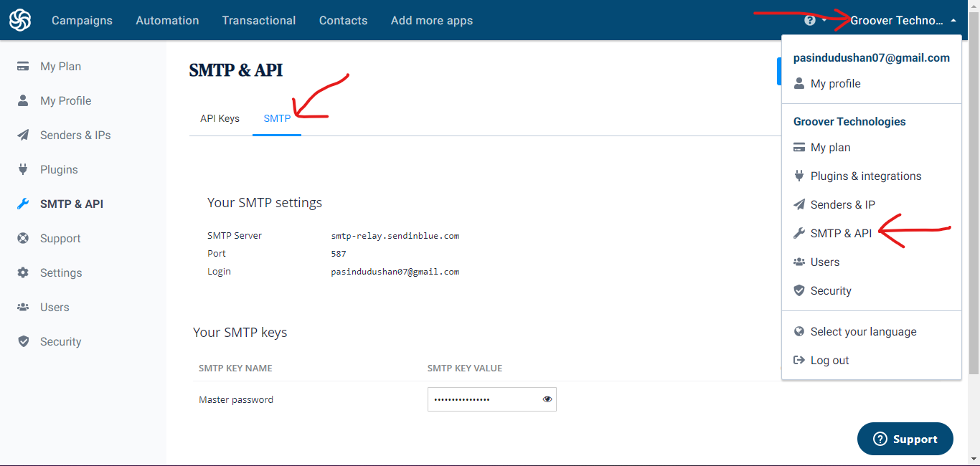The height and width of the screenshot is (466, 980).
Task: Click the wrench icon in account dropdown
Action: pyautogui.click(x=799, y=233)
